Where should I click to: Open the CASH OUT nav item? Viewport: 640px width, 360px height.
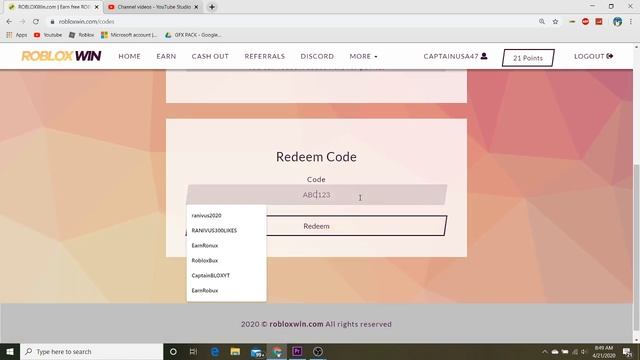point(210,56)
